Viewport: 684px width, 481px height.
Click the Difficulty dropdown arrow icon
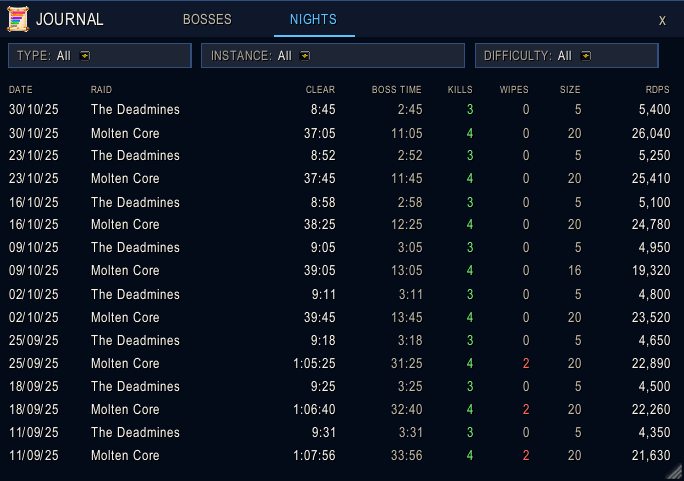(586, 56)
